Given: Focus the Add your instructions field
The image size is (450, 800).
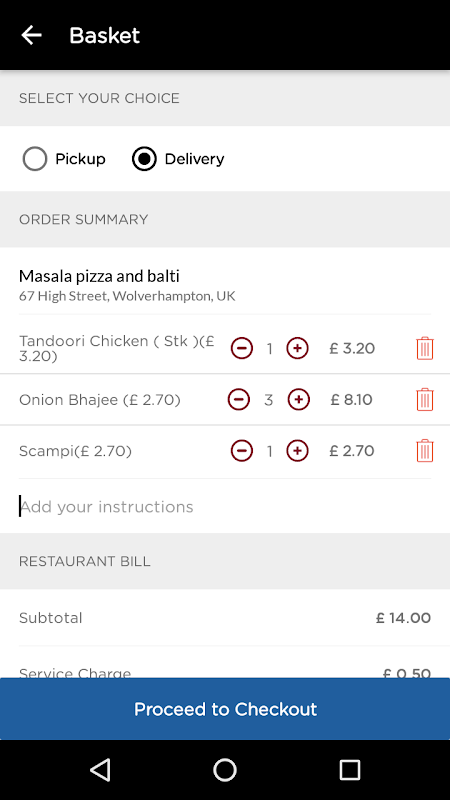Looking at the screenshot, I should 225,507.
